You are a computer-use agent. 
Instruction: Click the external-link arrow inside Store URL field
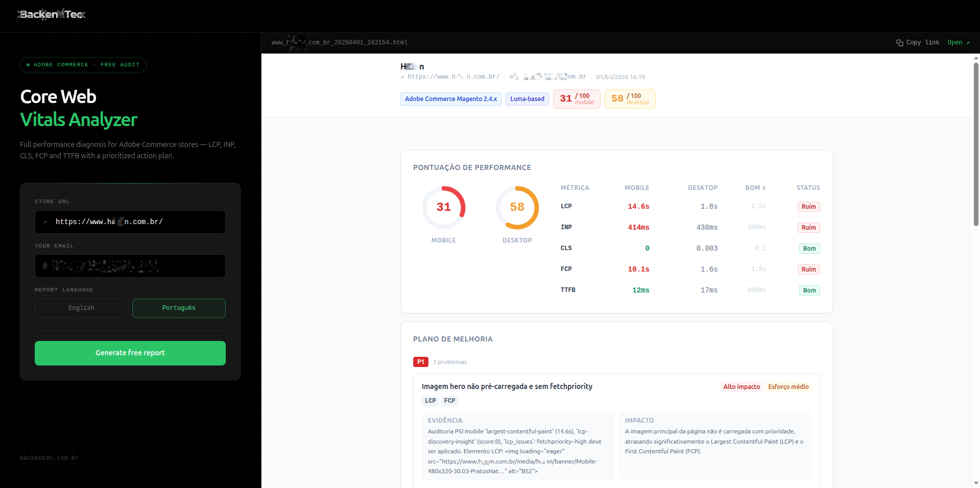(x=44, y=222)
